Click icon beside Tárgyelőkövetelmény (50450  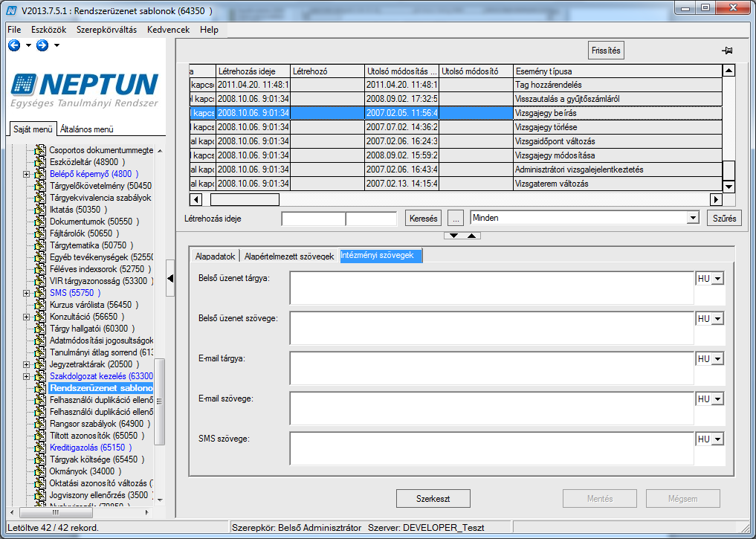40,186
